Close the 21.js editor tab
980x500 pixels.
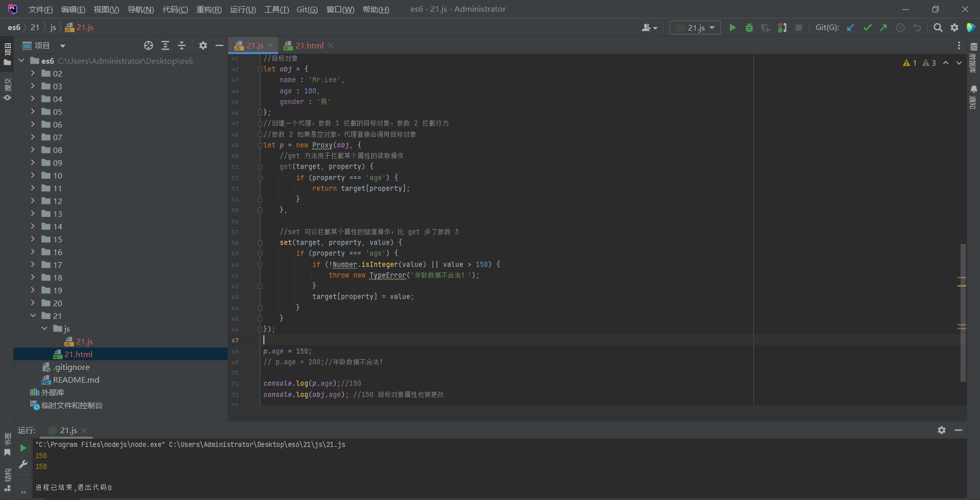(271, 45)
